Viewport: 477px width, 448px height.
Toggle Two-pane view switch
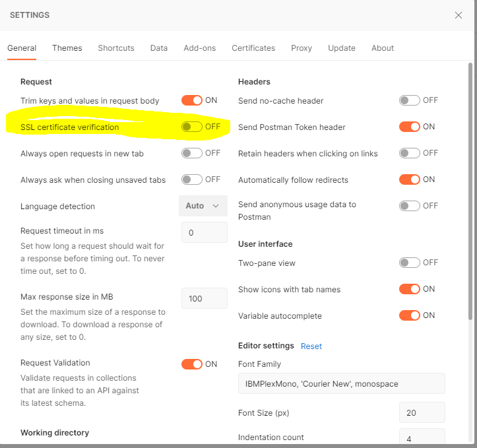pos(410,263)
